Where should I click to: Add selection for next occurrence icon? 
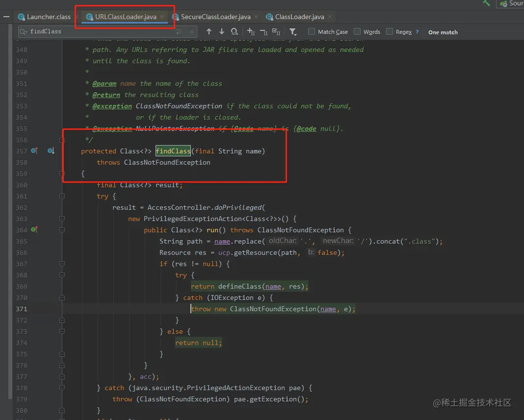tap(251, 31)
